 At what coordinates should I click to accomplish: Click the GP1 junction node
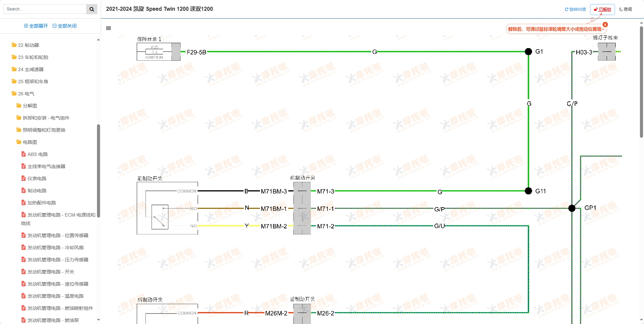[572, 208]
